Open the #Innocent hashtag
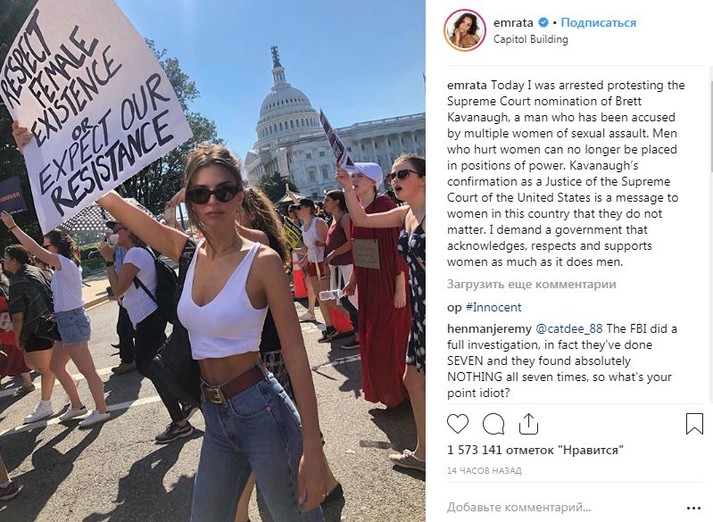 point(493,307)
